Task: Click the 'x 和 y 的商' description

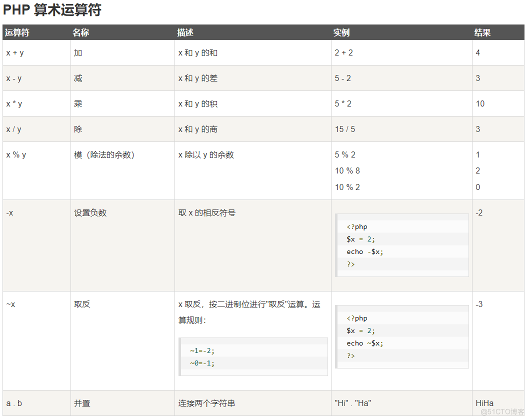Action: pyautogui.click(x=198, y=129)
